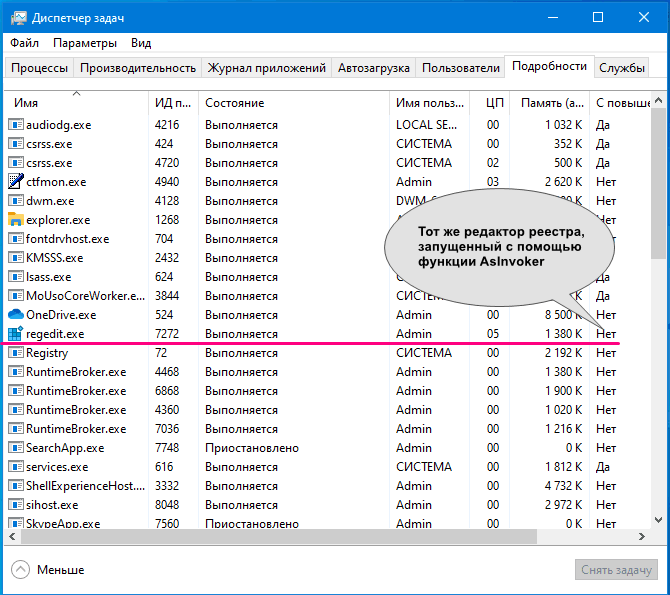
Task: Click the vertical scrollbar up arrow
Action: 658,100
